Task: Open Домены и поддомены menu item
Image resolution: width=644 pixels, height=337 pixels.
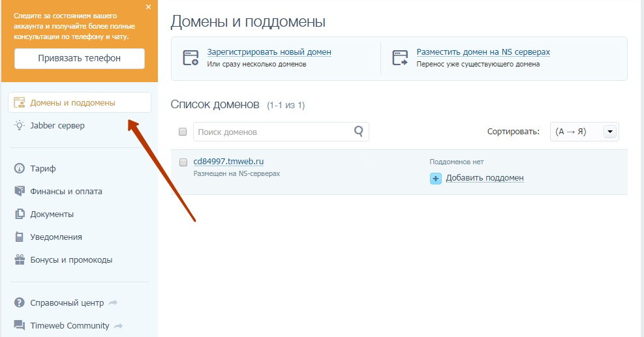Action: tap(72, 102)
